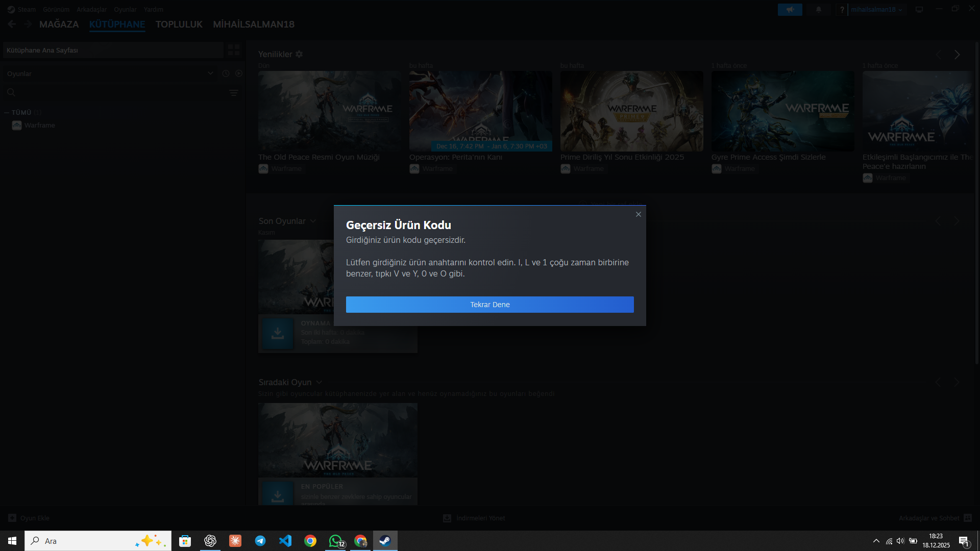Click the ready-to-play filter icon
980x551 pixels.
pos(239,73)
